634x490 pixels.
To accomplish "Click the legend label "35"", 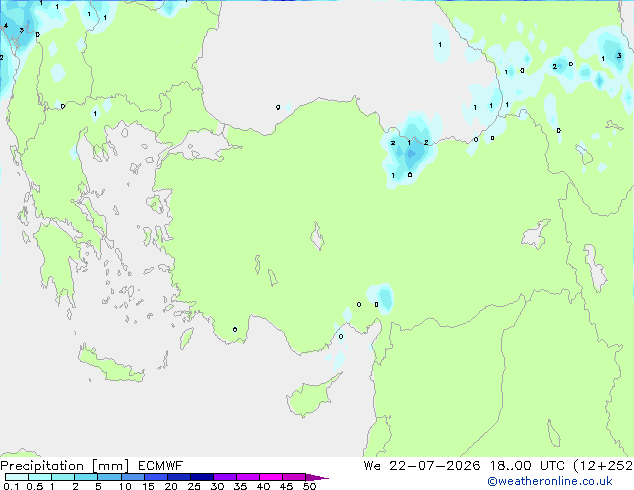I will click(x=240, y=486).
